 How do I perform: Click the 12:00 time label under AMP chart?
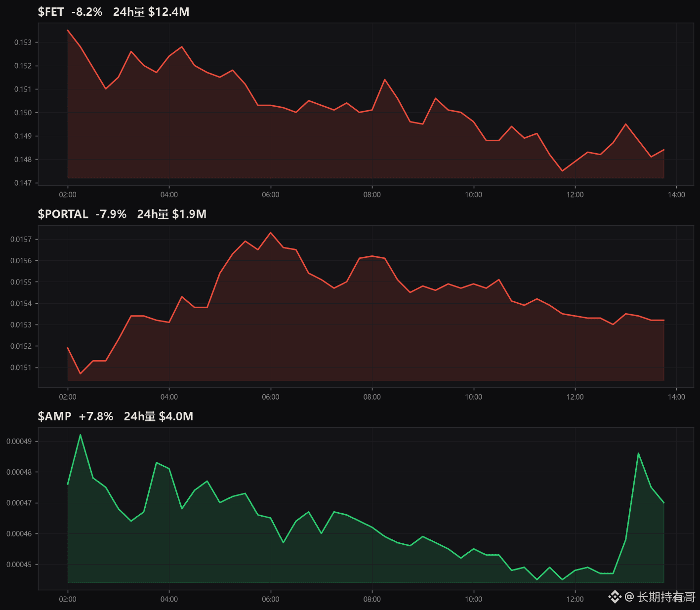click(x=575, y=599)
